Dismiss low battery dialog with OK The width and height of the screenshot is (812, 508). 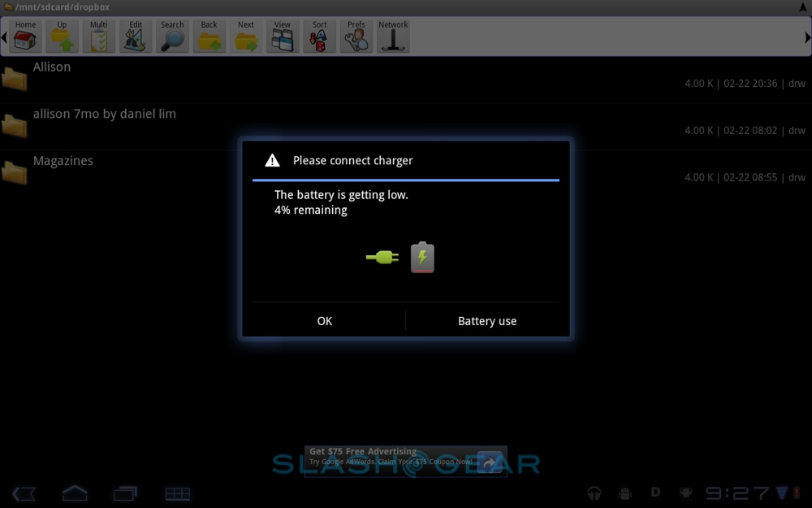(x=325, y=321)
